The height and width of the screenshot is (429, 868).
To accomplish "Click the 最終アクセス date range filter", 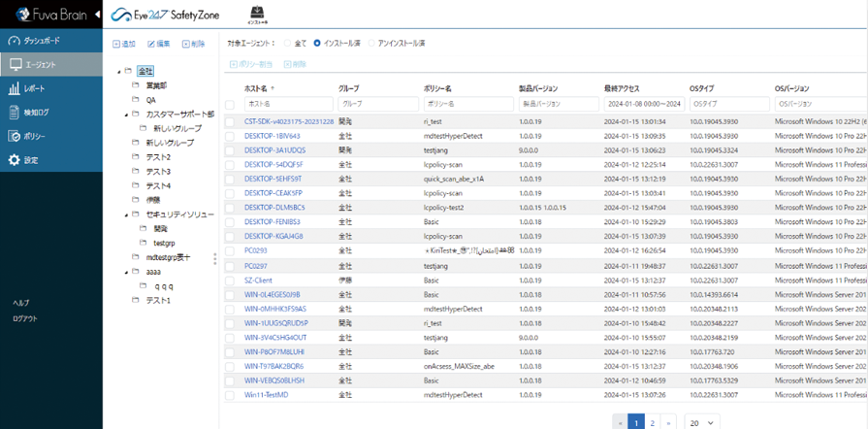I will point(644,104).
